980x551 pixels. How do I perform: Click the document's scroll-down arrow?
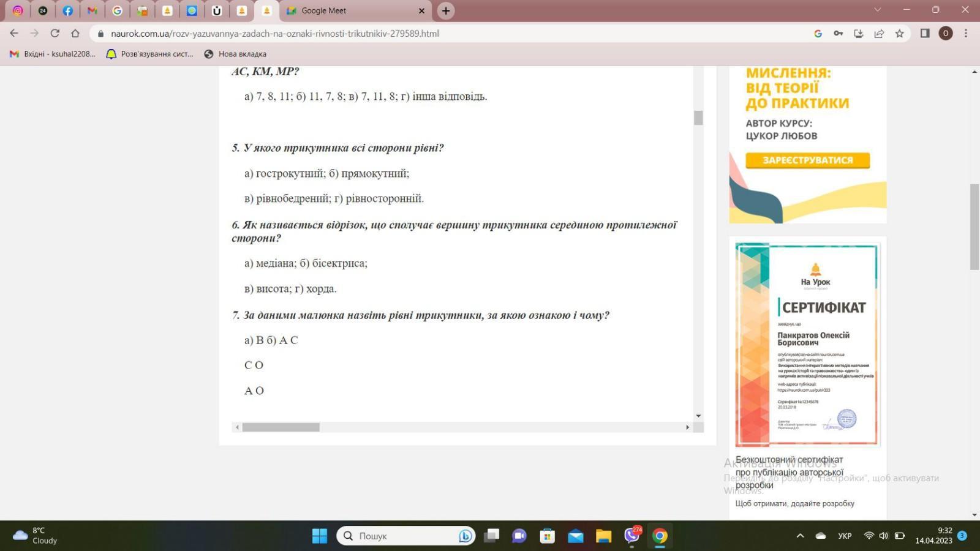[x=698, y=416]
